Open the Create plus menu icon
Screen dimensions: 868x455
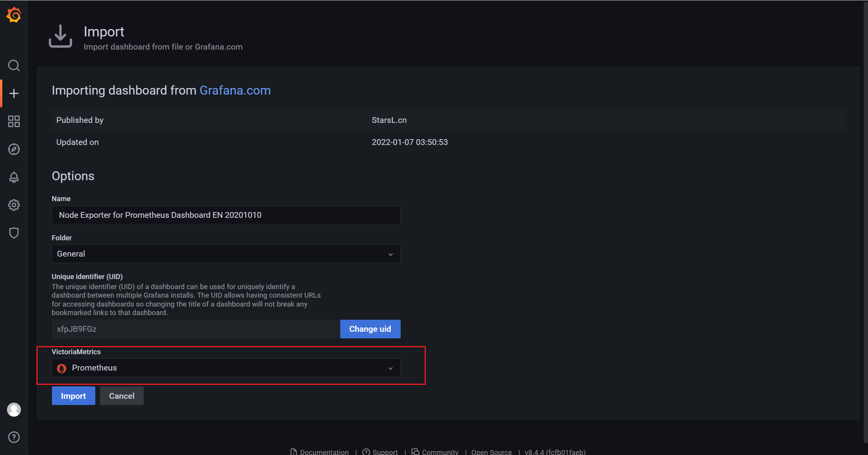pos(14,93)
